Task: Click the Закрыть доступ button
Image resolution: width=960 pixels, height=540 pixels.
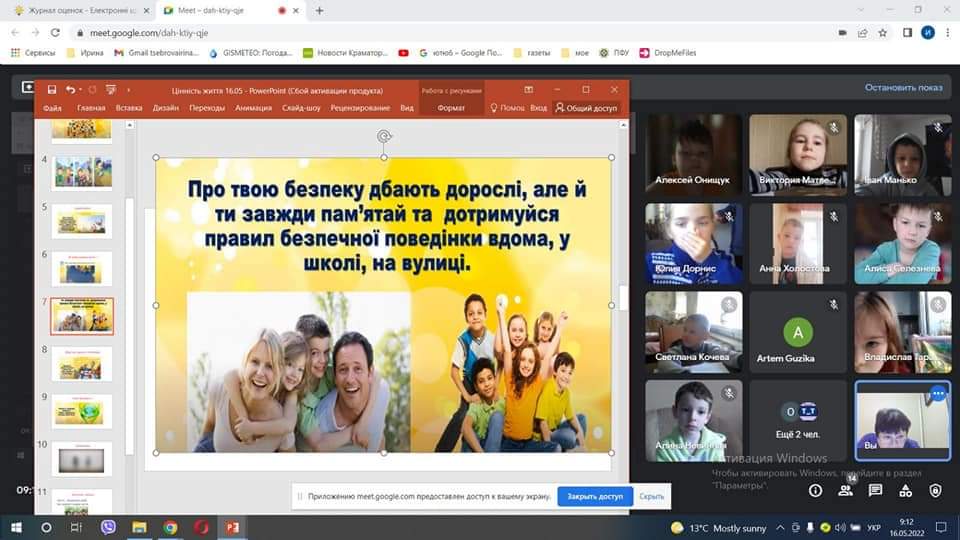Action: [x=595, y=496]
